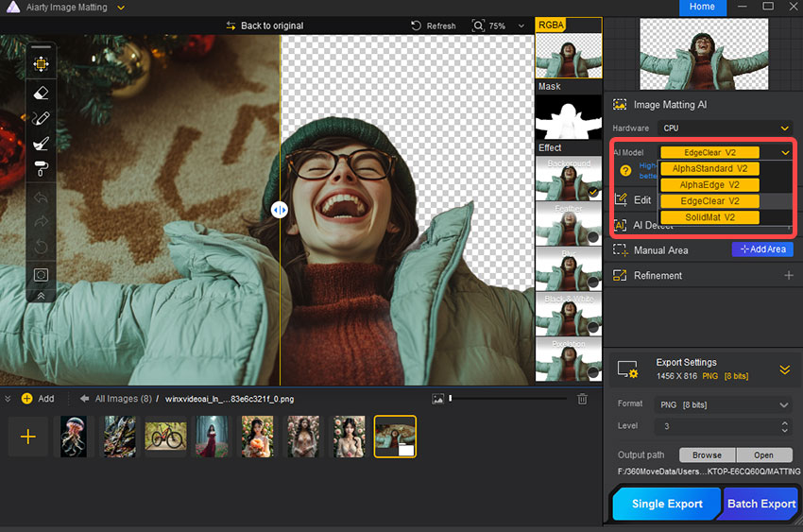Choose AlphaEdge V2 model

pyautogui.click(x=709, y=185)
